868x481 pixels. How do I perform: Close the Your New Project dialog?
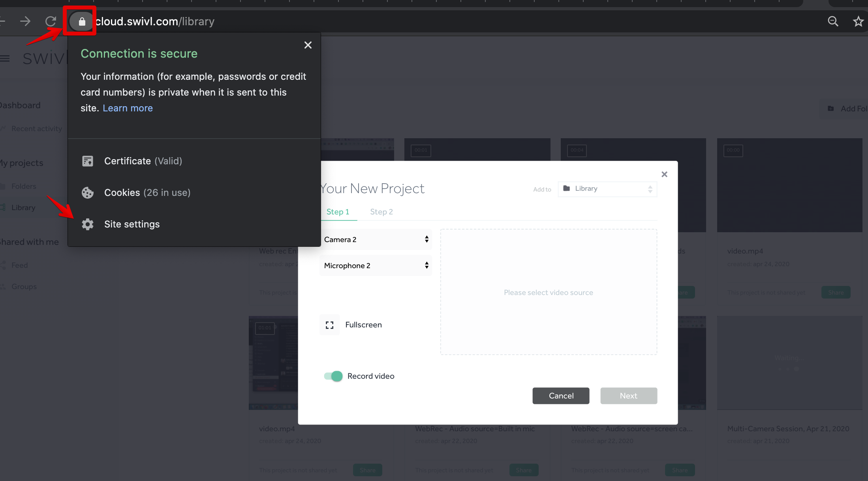[x=664, y=174]
